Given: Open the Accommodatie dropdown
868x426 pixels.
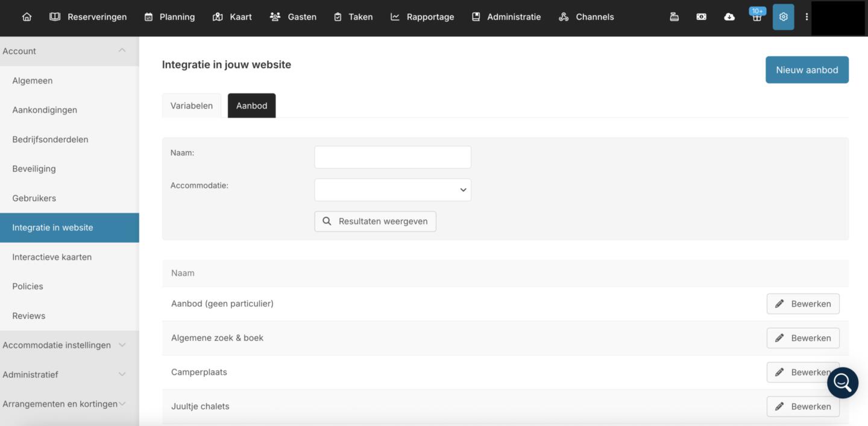Looking at the screenshot, I should [392, 190].
